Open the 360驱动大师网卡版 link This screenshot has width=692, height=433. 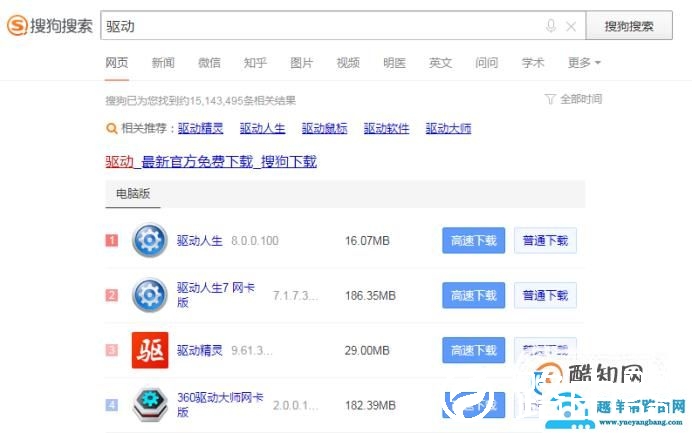pyautogui.click(x=220, y=405)
